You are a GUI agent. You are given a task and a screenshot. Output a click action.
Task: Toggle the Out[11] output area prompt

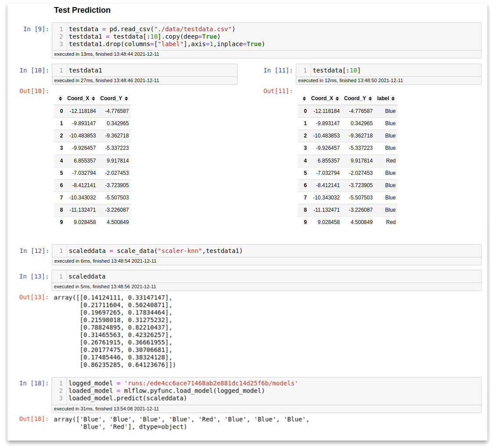(278, 91)
